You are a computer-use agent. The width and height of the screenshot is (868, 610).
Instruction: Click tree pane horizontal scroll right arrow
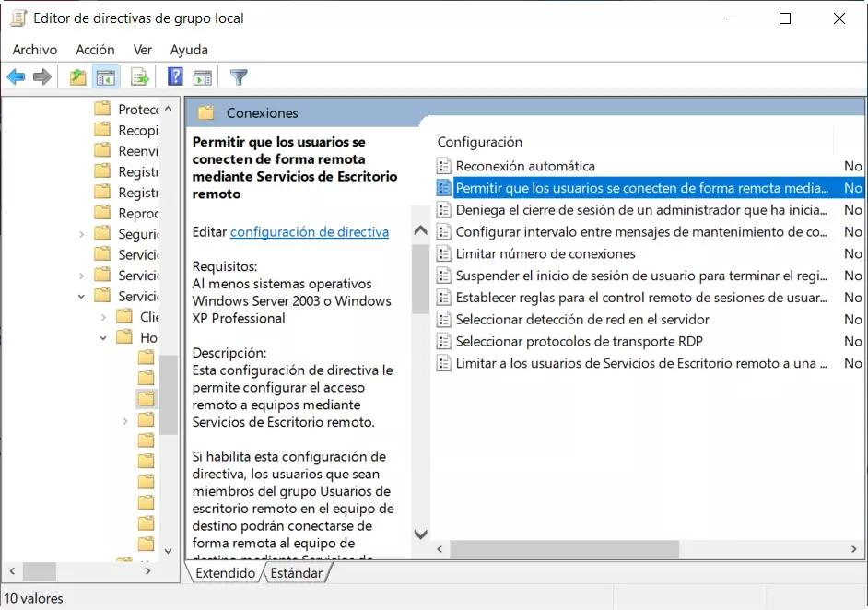[147, 570]
